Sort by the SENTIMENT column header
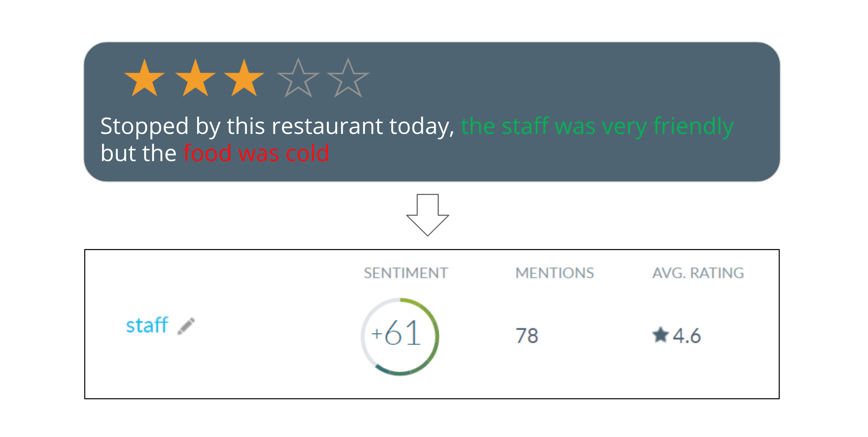 coord(406,273)
